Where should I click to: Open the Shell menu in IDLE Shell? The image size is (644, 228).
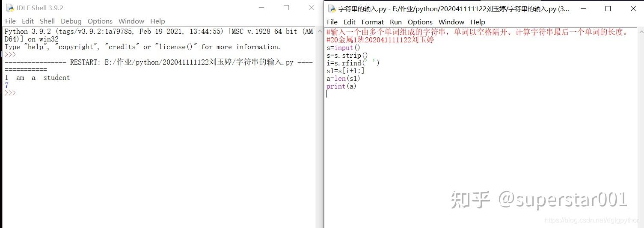(x=47, y=21)
